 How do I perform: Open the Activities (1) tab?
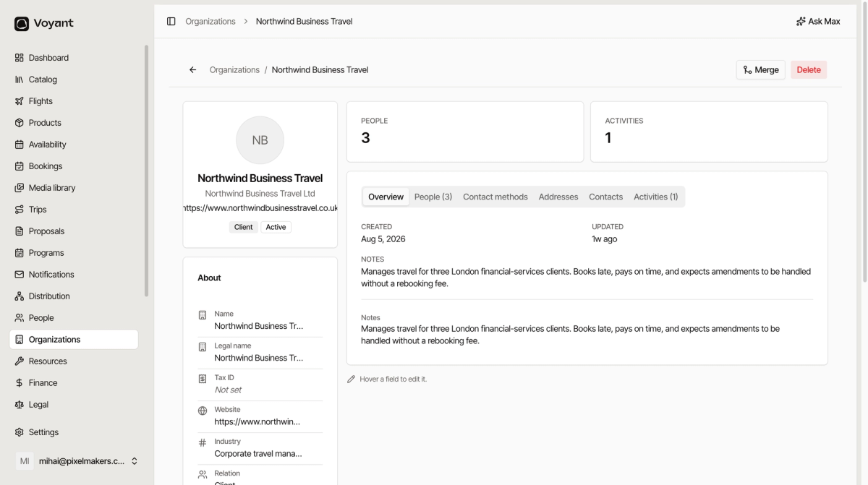656,197
